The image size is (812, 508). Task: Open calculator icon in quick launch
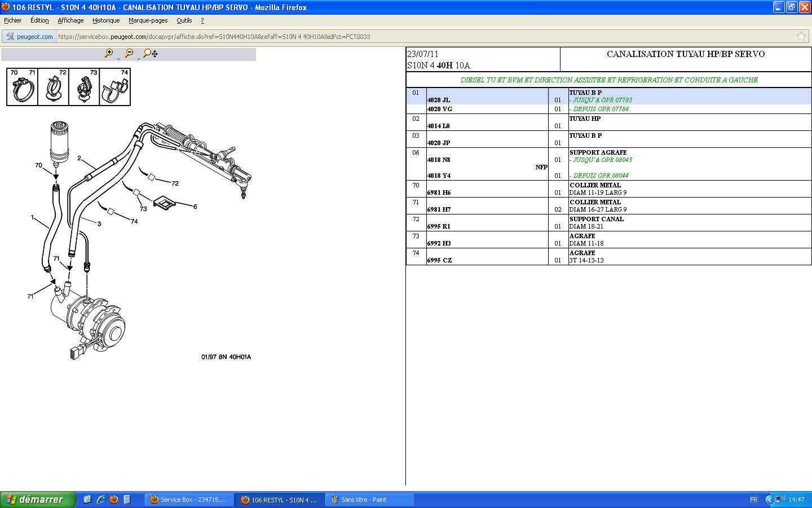(x=127, y=500)
